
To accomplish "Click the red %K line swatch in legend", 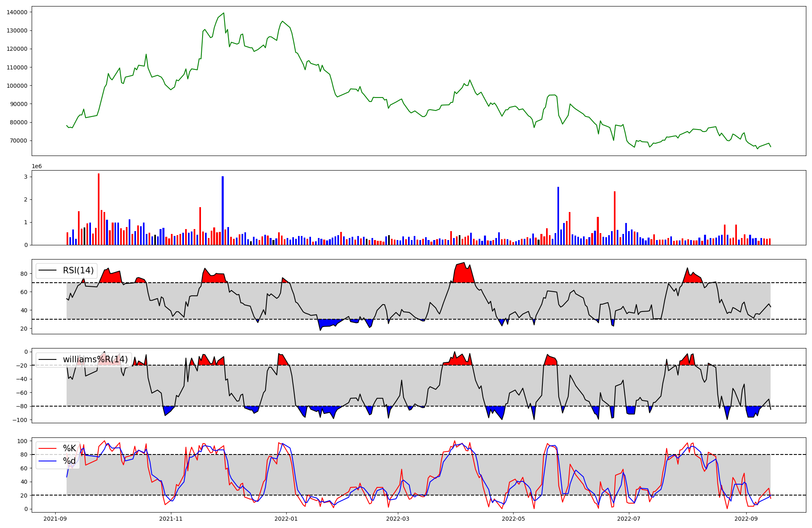I will click(48, 448).
